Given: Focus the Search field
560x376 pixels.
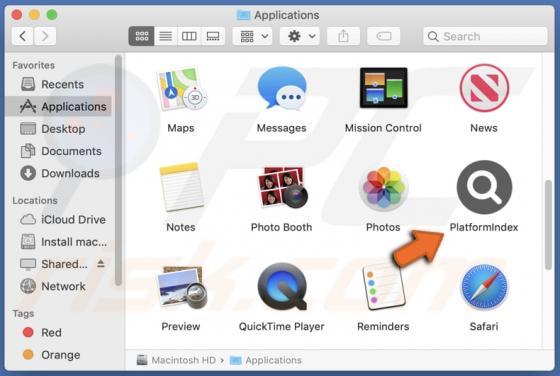Looking at the screenshot, I should [x=485, y=36].
